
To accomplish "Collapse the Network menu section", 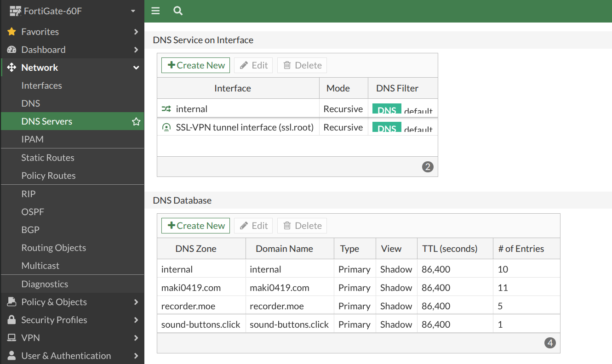I will (136, 68).
